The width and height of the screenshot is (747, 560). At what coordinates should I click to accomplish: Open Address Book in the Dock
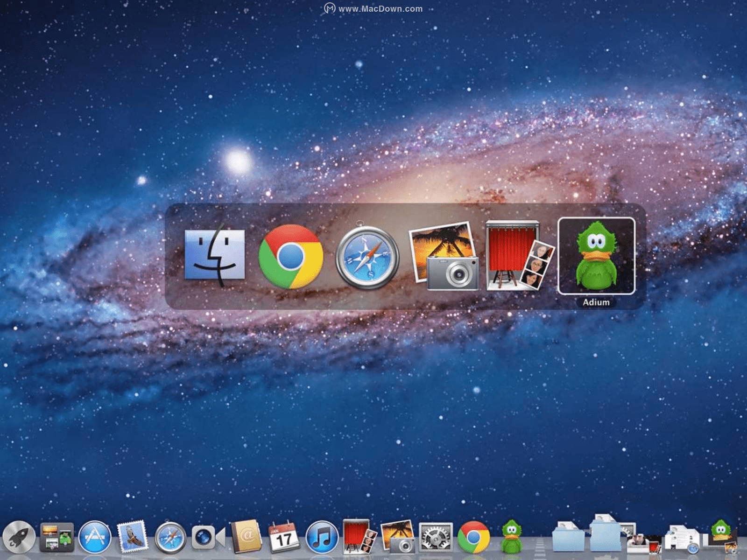[x=247, y=537]
